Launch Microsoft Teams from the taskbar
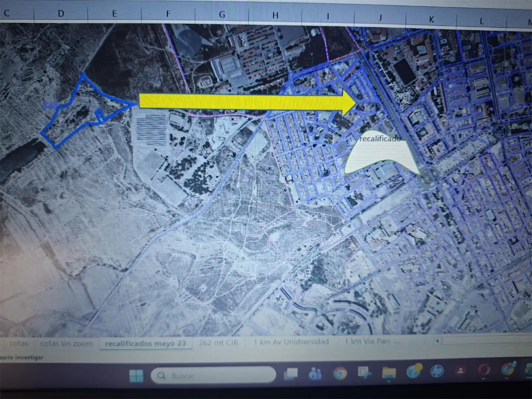Image resolution: width=532 pixels, height=399 pixels. [315, 374]
